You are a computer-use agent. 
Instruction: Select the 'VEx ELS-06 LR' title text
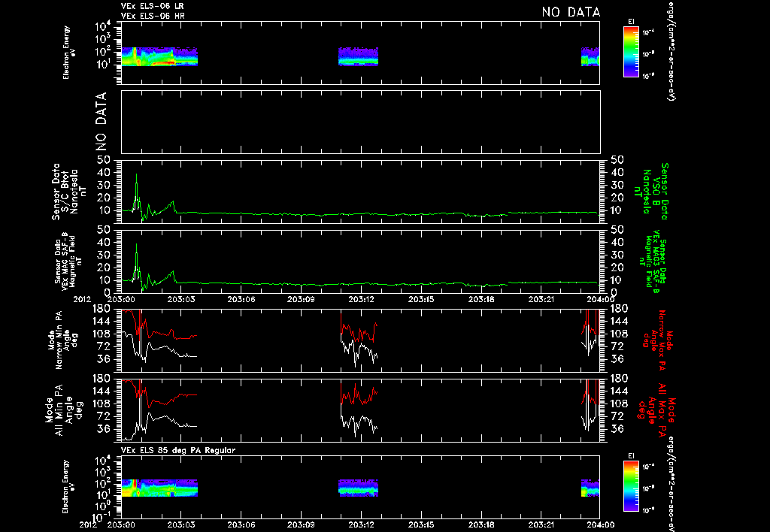click(x=153, y=6)
